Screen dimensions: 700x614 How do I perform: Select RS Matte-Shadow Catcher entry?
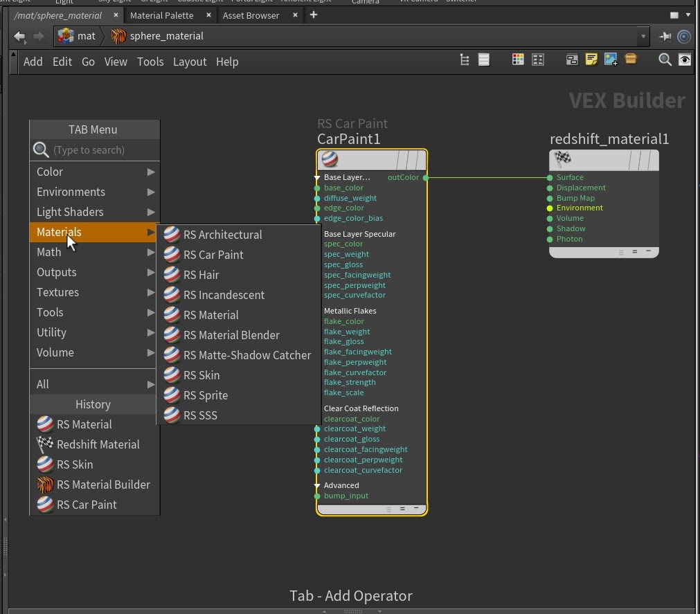point(239,355)
